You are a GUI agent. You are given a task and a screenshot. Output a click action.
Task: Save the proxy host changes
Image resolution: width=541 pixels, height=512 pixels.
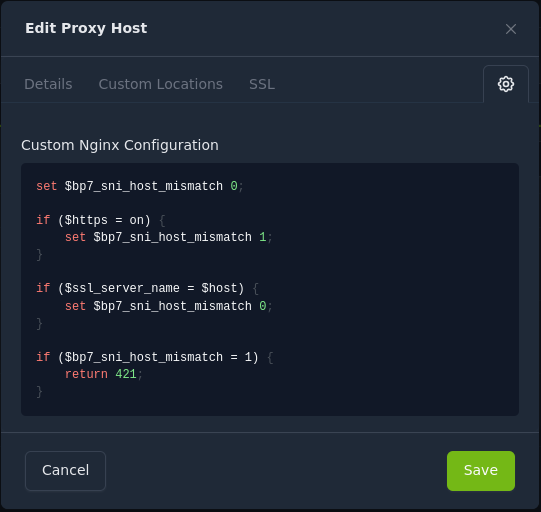coord(481,471)
